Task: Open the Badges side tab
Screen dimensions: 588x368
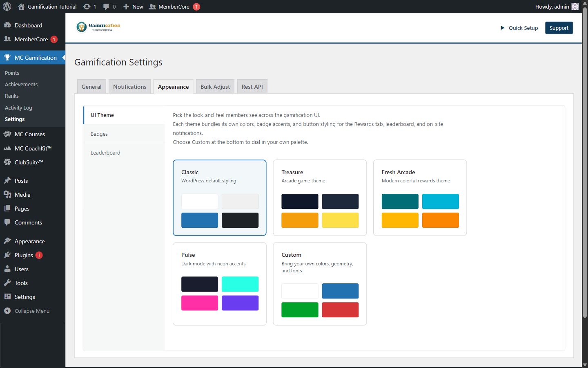Action: [124, 134]
